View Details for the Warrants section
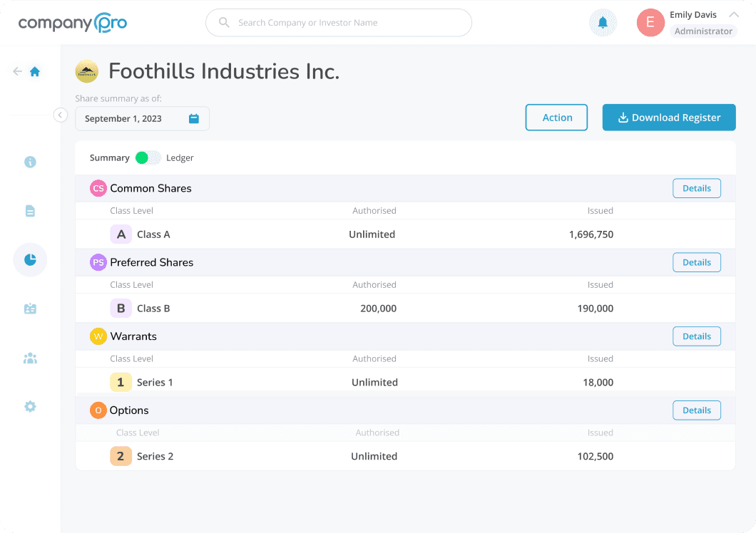Image resolution: width=756 pixels, height=533 pixels. (x=696, y=336)
